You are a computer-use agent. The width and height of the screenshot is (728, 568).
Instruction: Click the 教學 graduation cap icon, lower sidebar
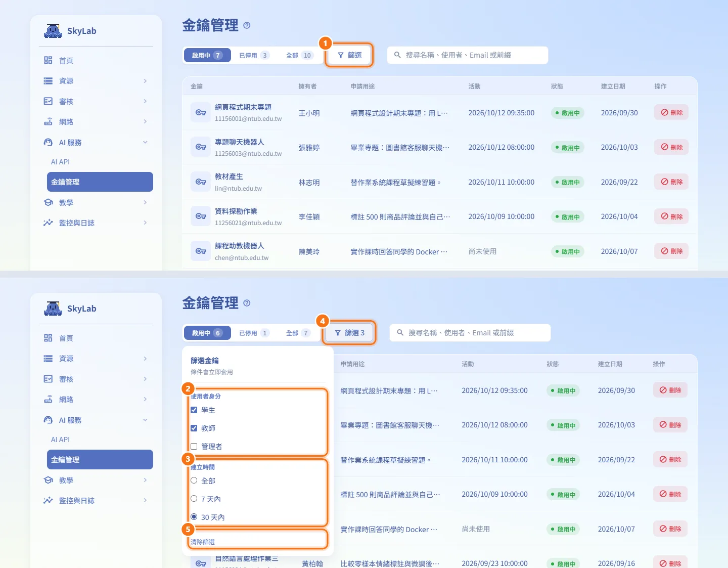click(x=48, y=480)
